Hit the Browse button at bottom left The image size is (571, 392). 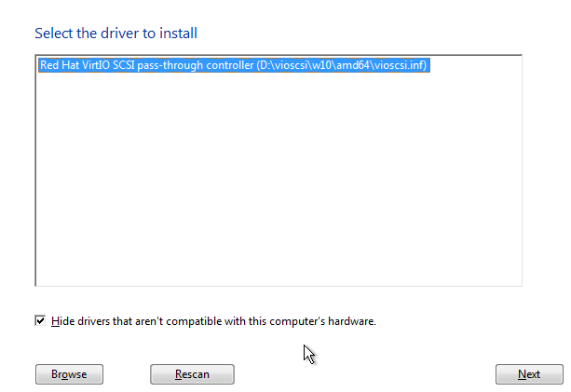click(x=69, y=374)
